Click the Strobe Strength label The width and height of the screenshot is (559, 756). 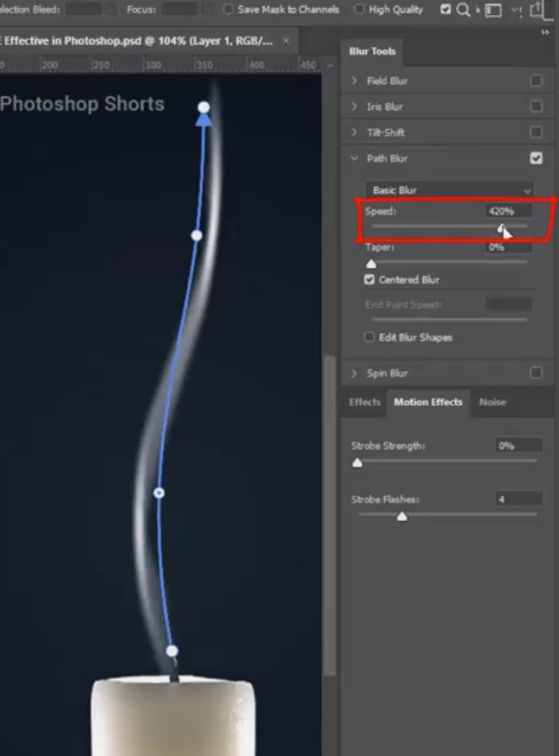click(388, 446)
